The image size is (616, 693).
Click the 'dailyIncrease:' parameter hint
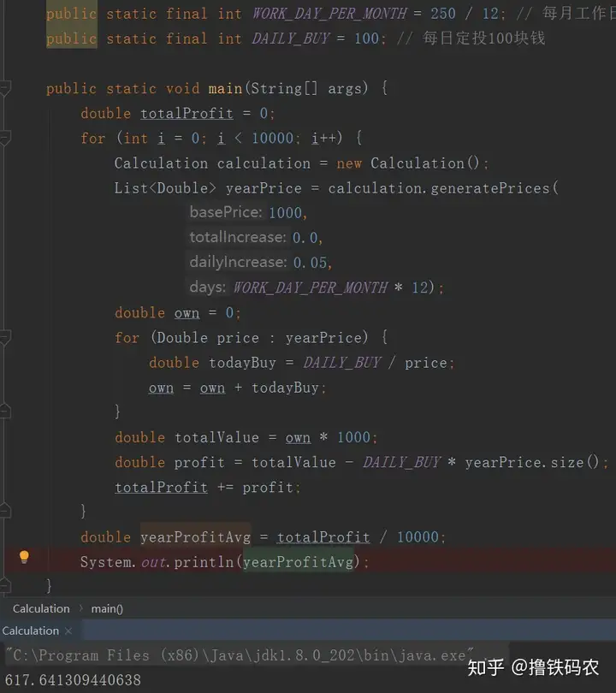(x=238, y=262)
